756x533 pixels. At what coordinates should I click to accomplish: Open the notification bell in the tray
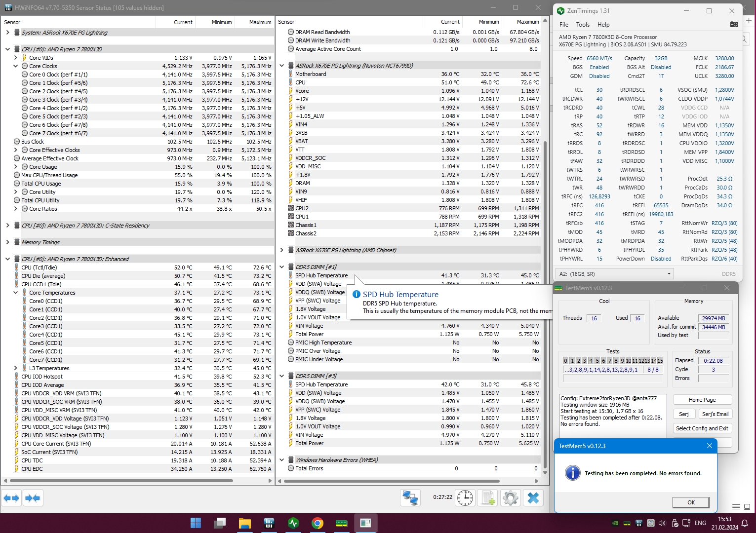(745, 523)
